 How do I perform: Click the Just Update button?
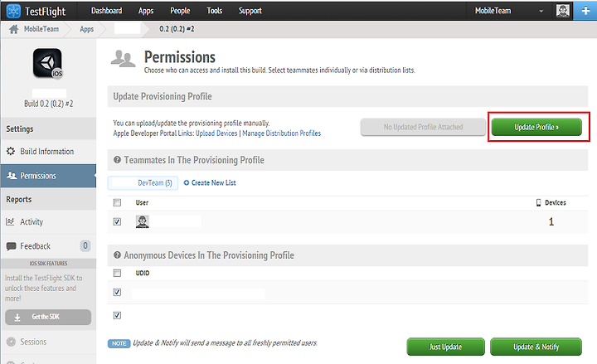pos(445,347)
